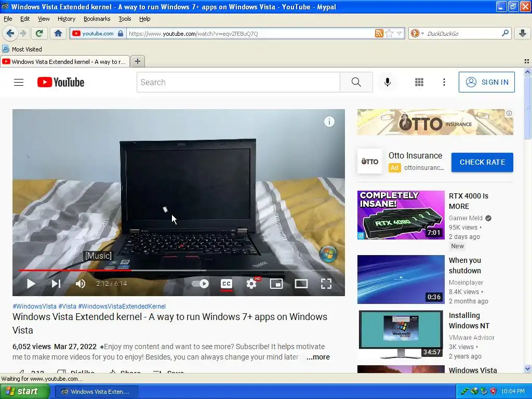
Task: Enter full screen mode
Action: (326, 284)
